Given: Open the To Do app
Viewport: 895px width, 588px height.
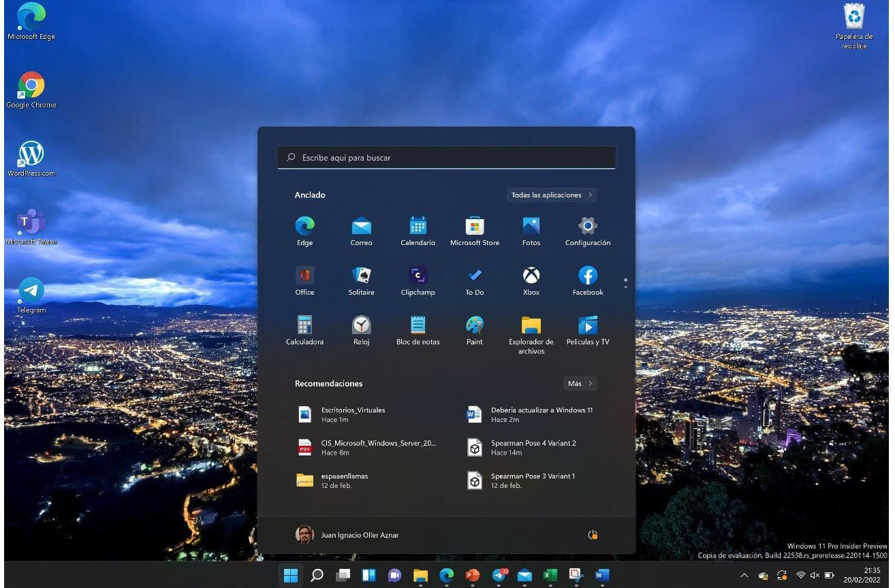Looking at the screenshot, I should 475,280.
